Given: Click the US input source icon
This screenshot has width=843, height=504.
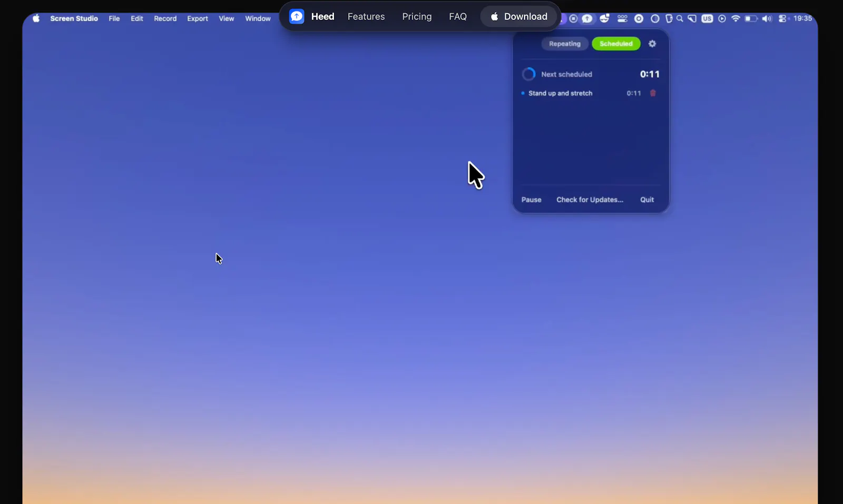Looking at the screenshot, I should [x=707, y=18].
